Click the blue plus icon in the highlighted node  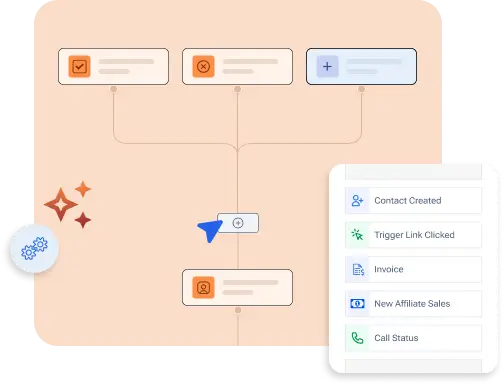pyautogui.click(x=327, y=66)
